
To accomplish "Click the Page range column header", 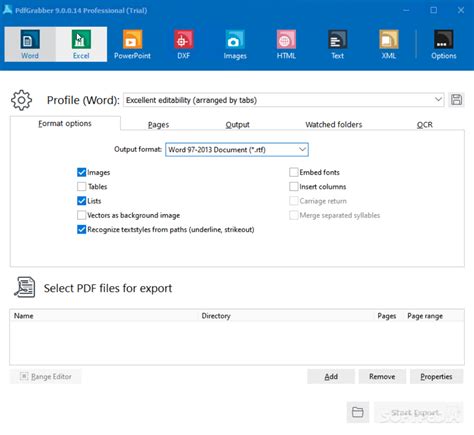I will point(425,316).
